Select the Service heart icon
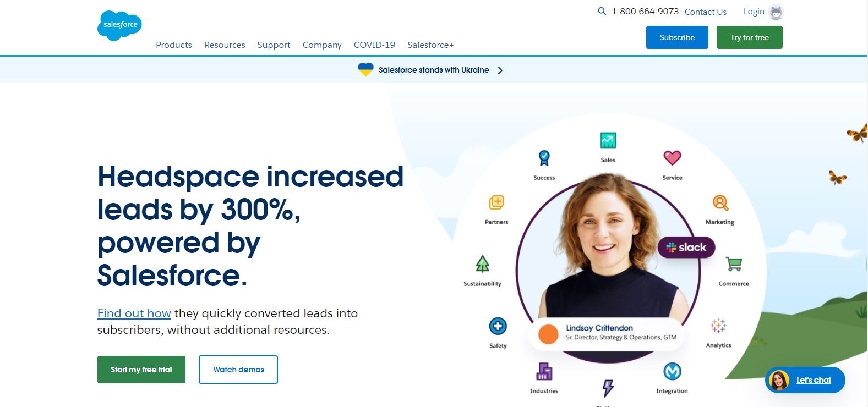 (x=672, y=158)
